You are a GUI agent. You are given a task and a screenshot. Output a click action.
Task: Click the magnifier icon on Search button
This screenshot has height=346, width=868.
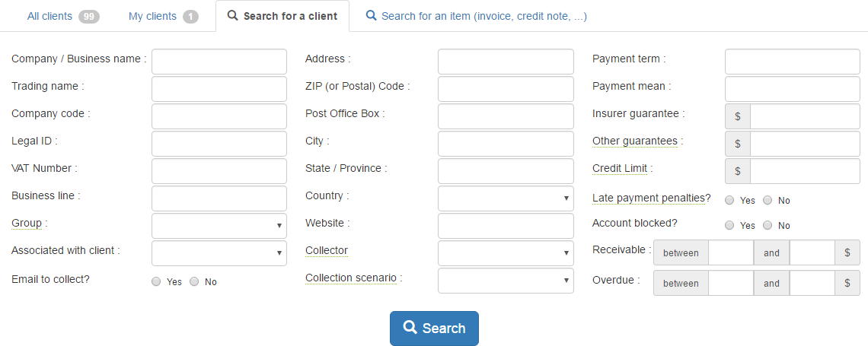(410, 328)
